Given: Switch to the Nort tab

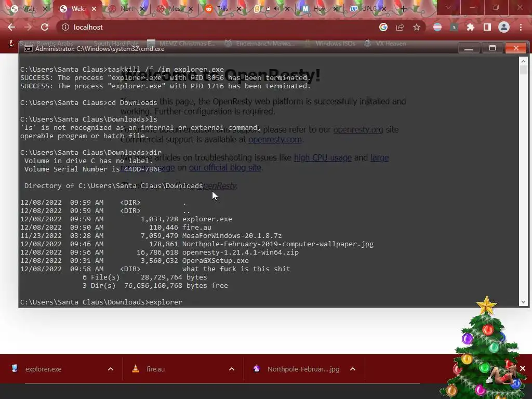Looking at the screenshot, I should click(x=127, y=9).
